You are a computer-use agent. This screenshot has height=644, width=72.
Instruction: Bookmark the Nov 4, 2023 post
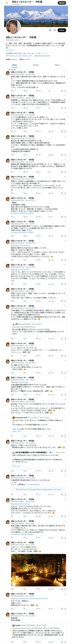pyautogui.click(x=62, y=217)
